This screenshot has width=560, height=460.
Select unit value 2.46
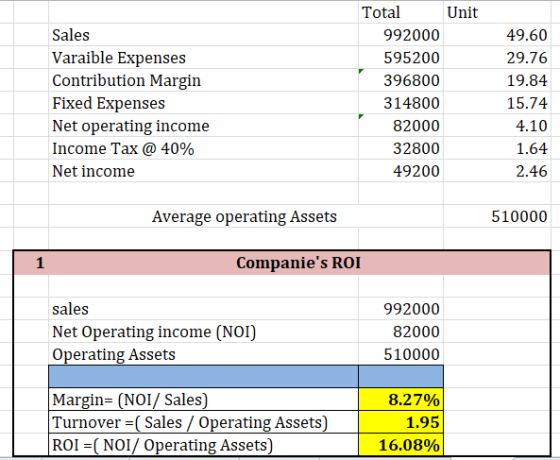(x=497, y=171)
